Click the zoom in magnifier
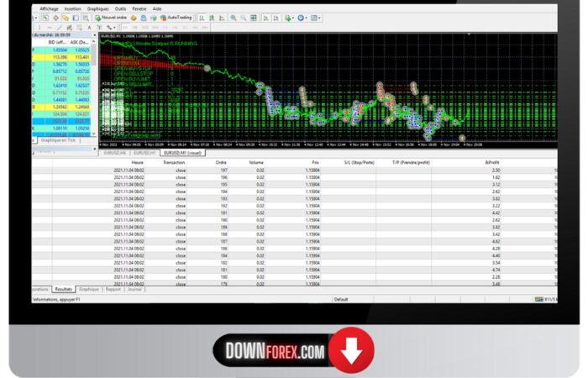 (234, 18)
